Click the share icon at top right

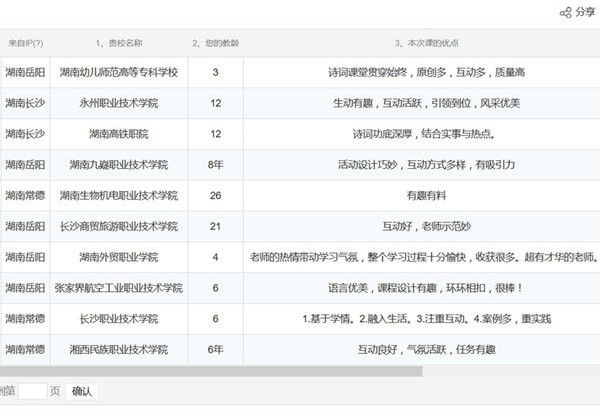click(x=566, y=12)
